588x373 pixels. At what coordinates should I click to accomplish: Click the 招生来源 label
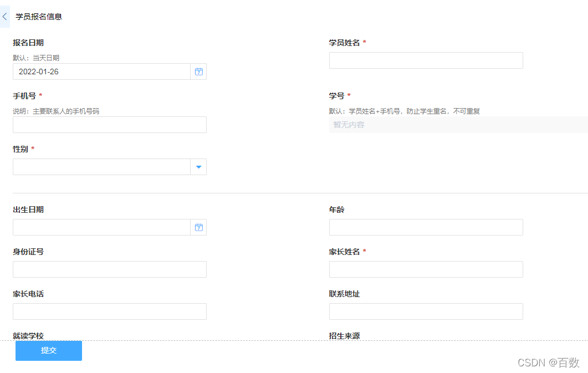(344, 336)
